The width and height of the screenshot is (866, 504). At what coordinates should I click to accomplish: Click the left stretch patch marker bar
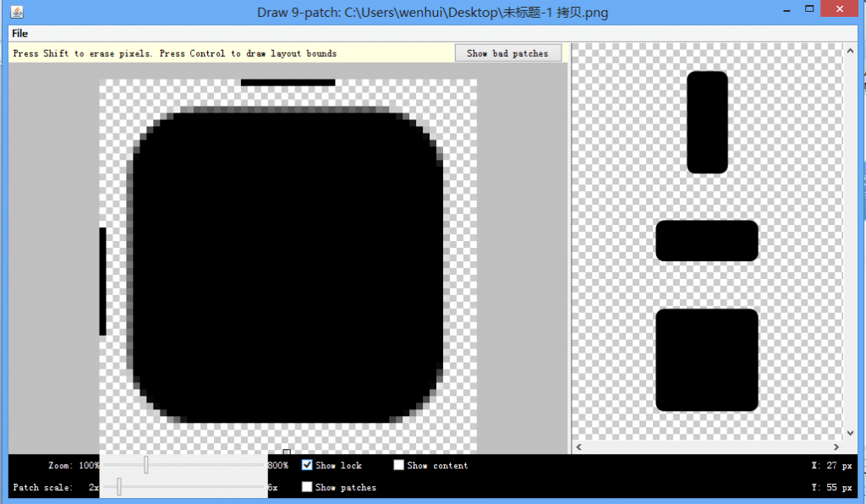pyautogui.click(x=102, y=281)
